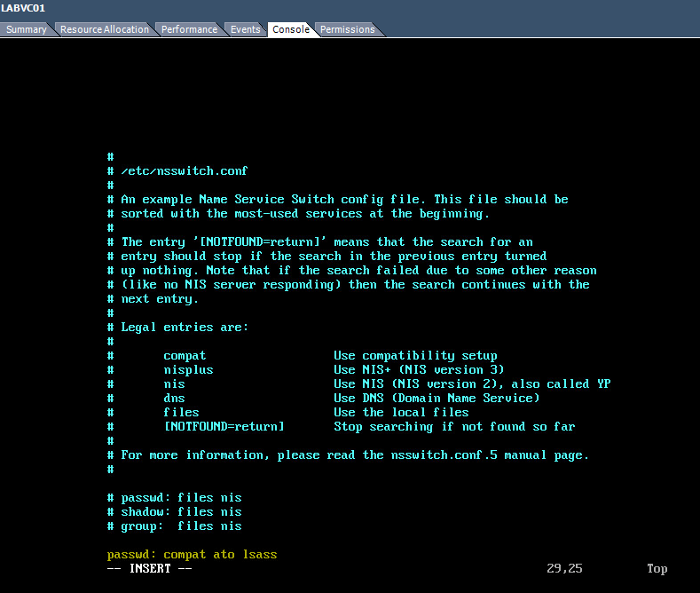Click '[NOTFOUND=return]' in the legal entries list

click(x=224, y=426)
